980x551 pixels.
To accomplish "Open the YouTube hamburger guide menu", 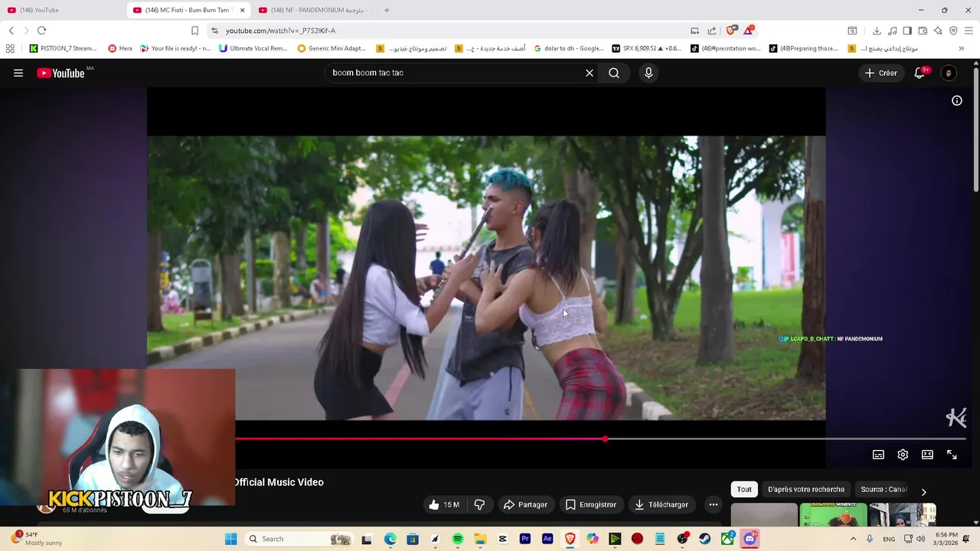I will click(18, 73).
